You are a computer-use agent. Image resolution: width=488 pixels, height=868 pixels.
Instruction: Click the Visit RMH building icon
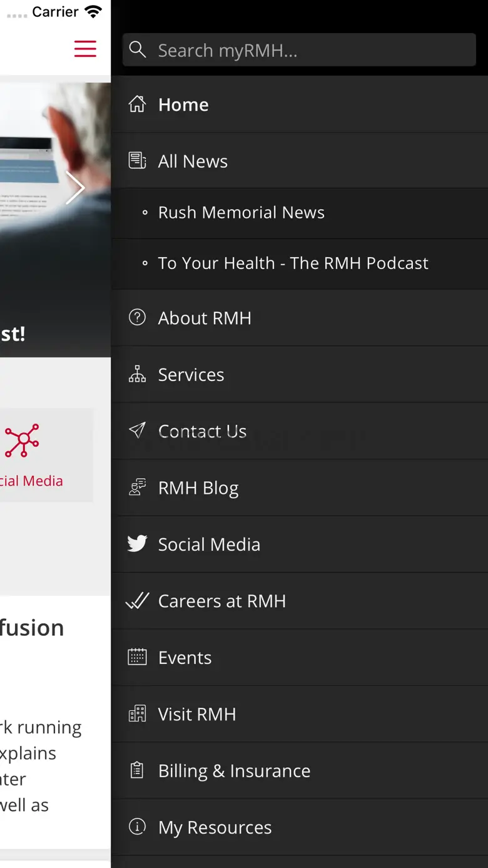(x=137, y=713)
